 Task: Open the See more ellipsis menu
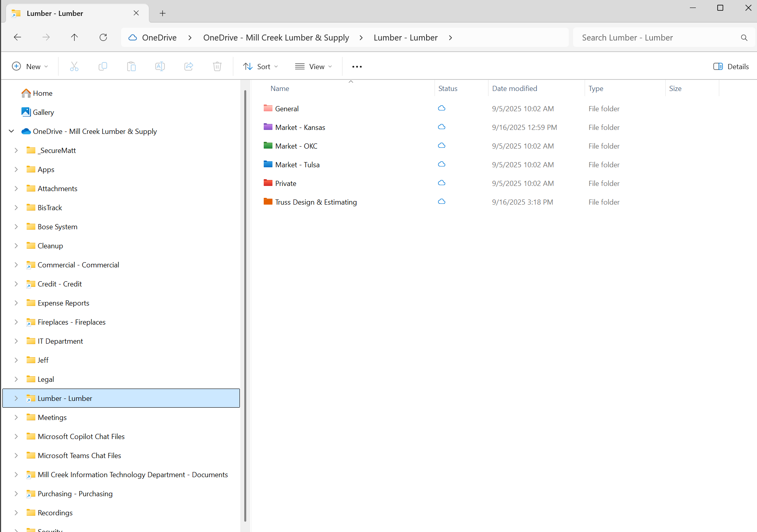click(357, 66)
